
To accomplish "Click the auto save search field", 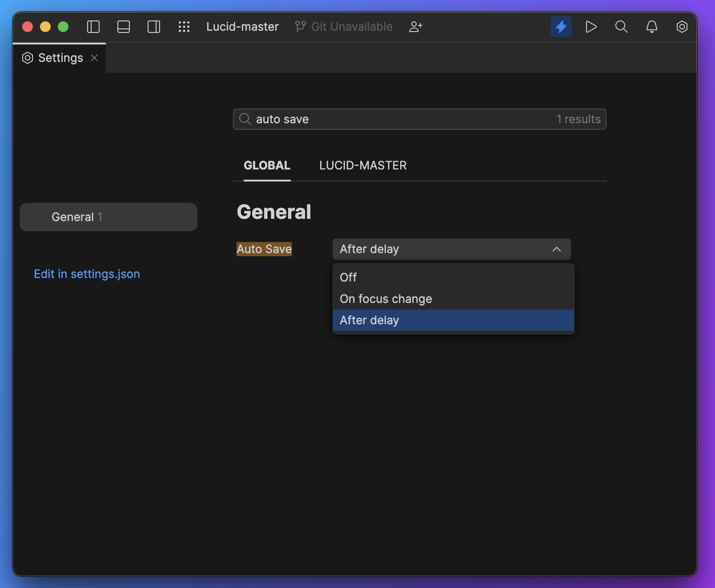I will click(x=400, y=119).
